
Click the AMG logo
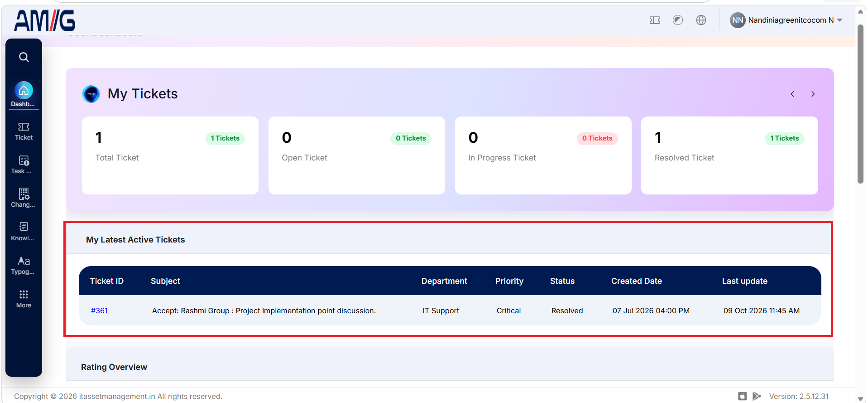click(x=45, y=20)
